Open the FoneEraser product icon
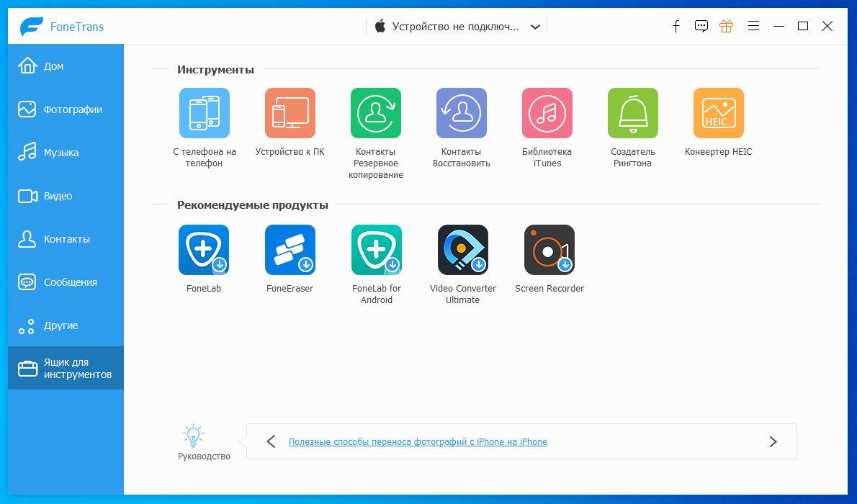The width and height of the screenshot is (857, 504). click(x=290, y=250)
